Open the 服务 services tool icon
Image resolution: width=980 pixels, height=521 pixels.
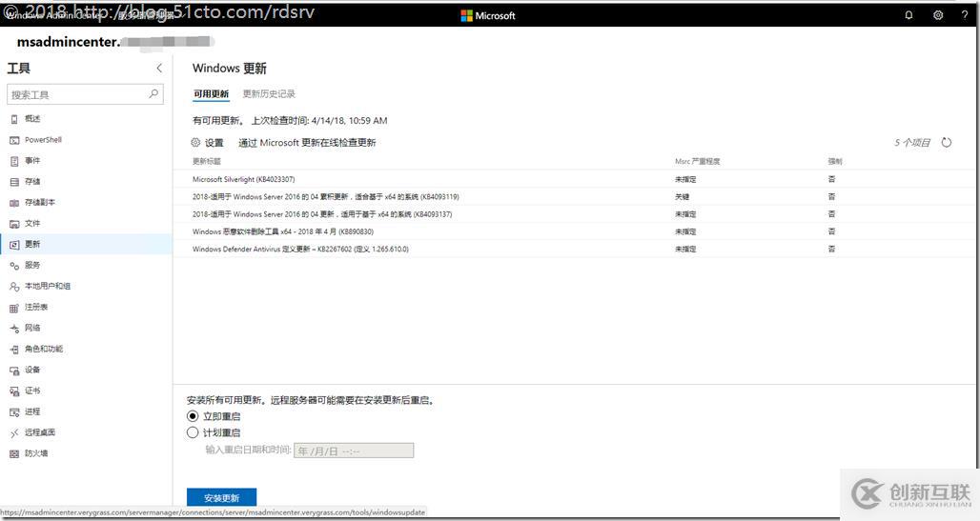tap(14, 266)
